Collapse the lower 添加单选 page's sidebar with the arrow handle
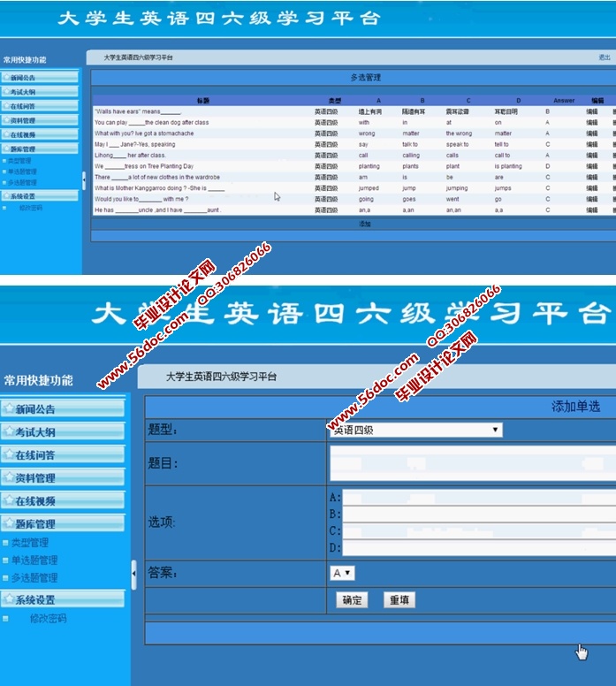Viewport: 616px width, 686px height. point(133,574)
